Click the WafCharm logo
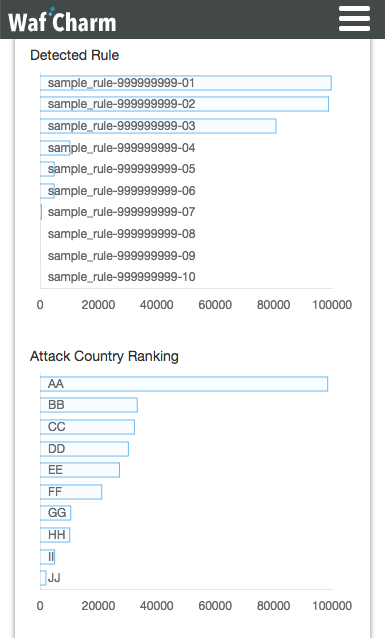The height and width of the screenshot is (638, 385). (x=62, y=20)
